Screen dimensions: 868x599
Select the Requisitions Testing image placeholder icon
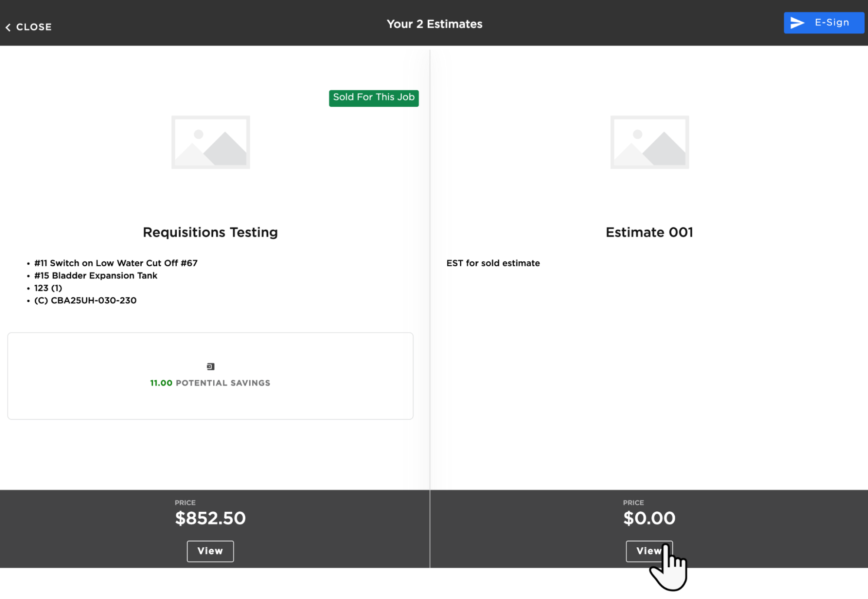click(x=211, y=142)
